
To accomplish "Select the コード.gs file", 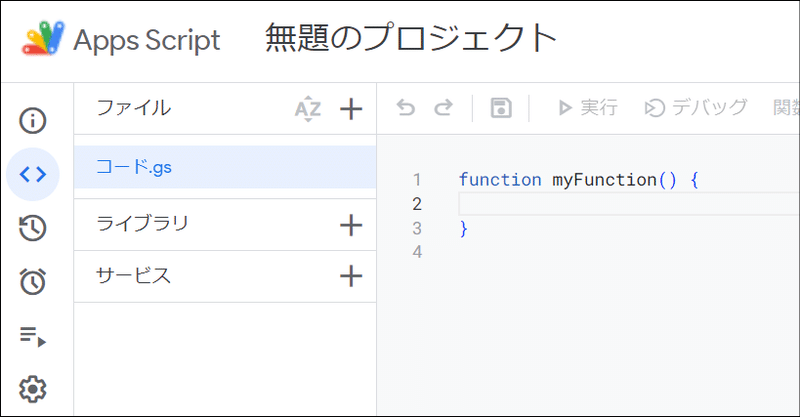I will pyautogui.click(x=134, y=168).
